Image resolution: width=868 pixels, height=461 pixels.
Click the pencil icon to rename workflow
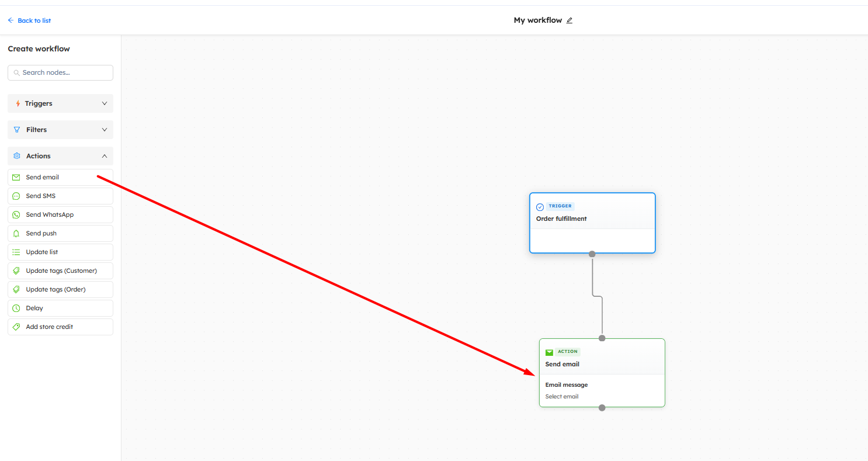tap(570, 20)
